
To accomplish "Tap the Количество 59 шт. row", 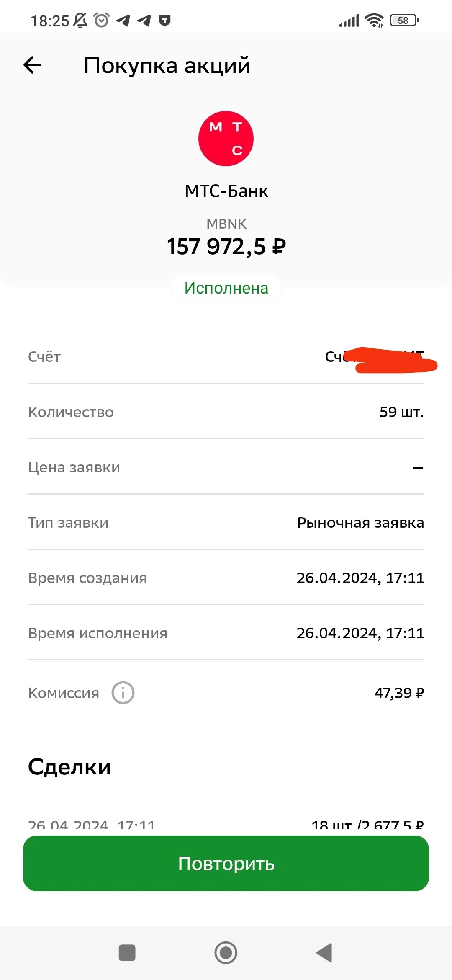I will 226,412.
